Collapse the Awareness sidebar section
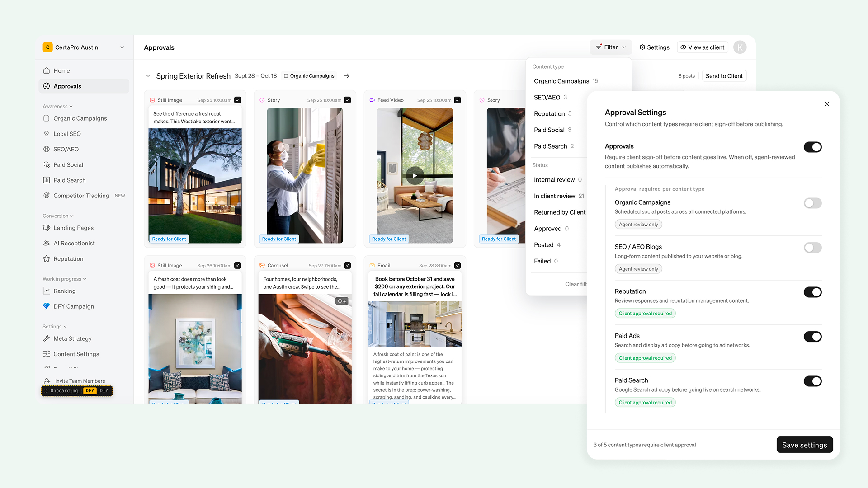This screenshot has width=868, height=488. coord(57,106)
